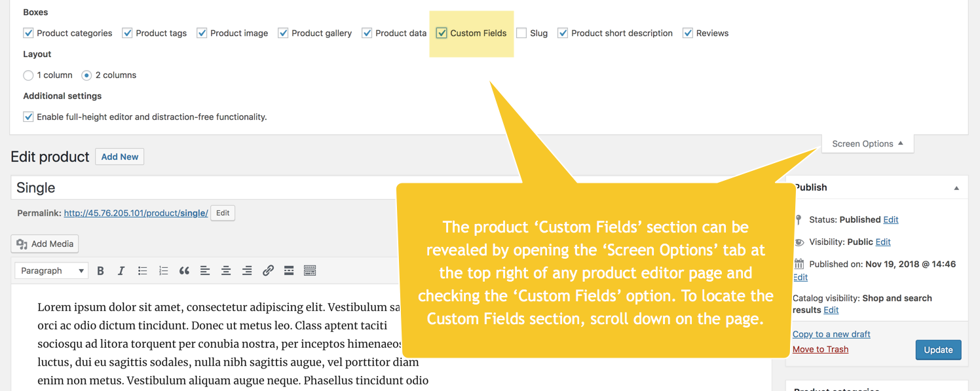Collapse the Publish panel
This screenshot has height=391, width=980.
956,188
